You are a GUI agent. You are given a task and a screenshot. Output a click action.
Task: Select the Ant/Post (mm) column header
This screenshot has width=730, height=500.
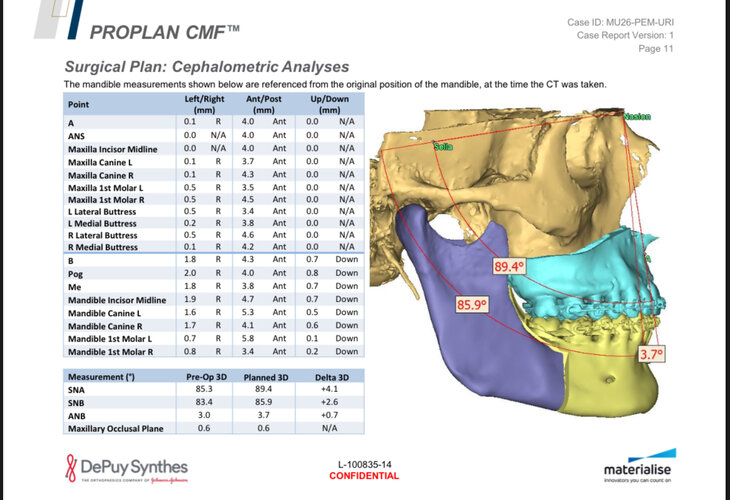[x=264, y=104]
